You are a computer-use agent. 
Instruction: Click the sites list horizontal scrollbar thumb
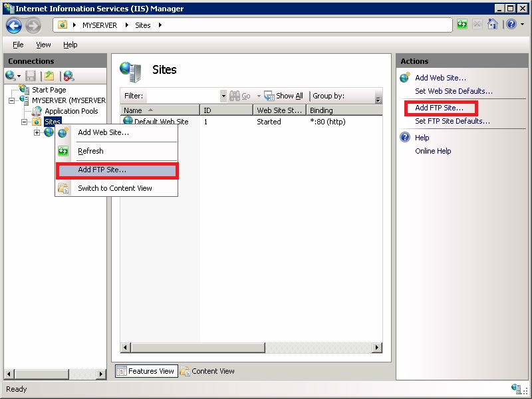pos(198,347)
